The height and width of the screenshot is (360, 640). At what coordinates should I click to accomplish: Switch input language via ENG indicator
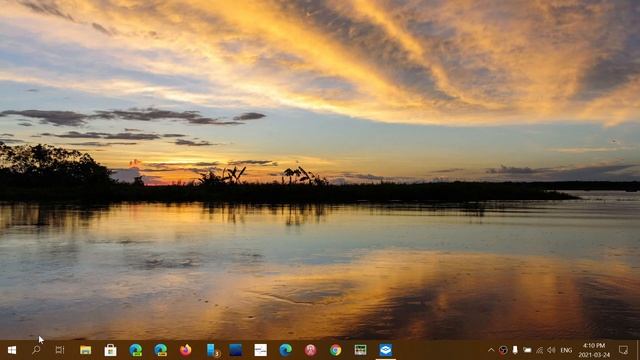click(x=566, y=350)
